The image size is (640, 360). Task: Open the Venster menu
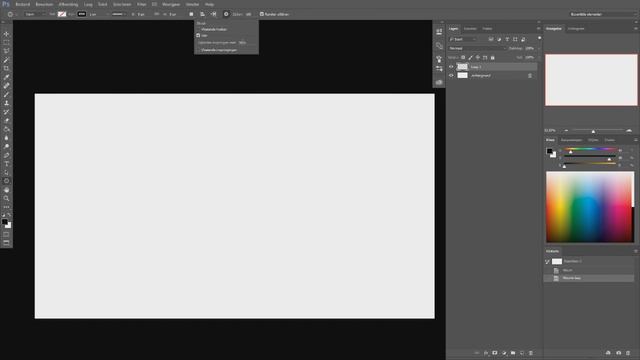(192, 4)
